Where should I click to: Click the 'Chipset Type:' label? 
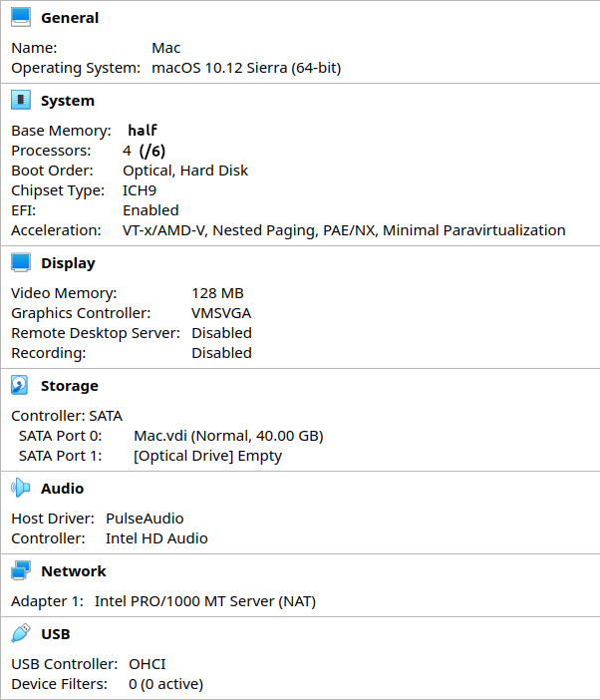pos(58,190)
